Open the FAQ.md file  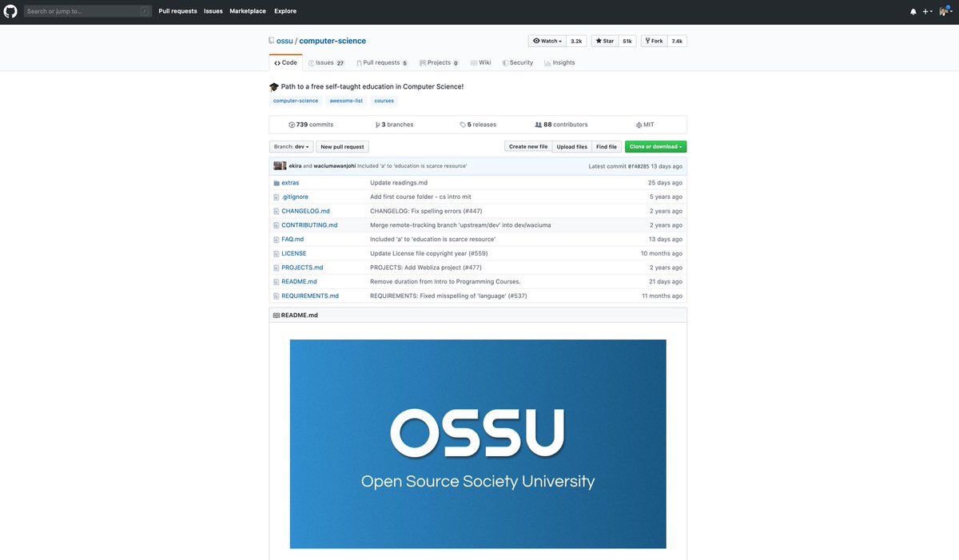tap(292, 239)
